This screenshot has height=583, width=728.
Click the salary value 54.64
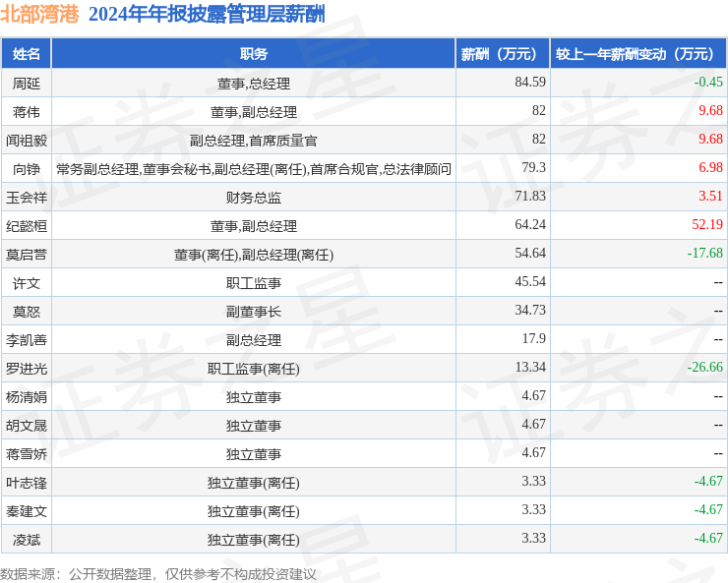point(530,254)
